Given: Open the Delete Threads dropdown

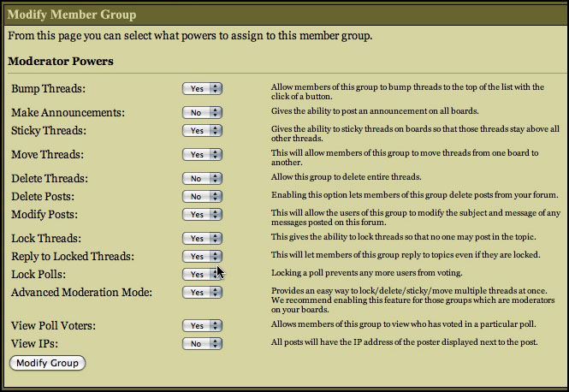Looking at the screenshot, I should coord(202,179).
